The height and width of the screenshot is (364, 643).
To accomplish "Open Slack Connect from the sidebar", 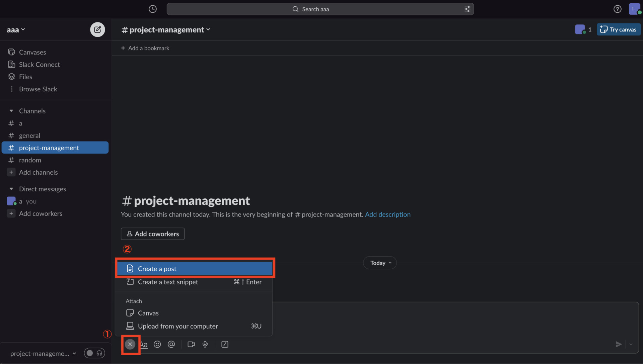I will pos(40,64).
